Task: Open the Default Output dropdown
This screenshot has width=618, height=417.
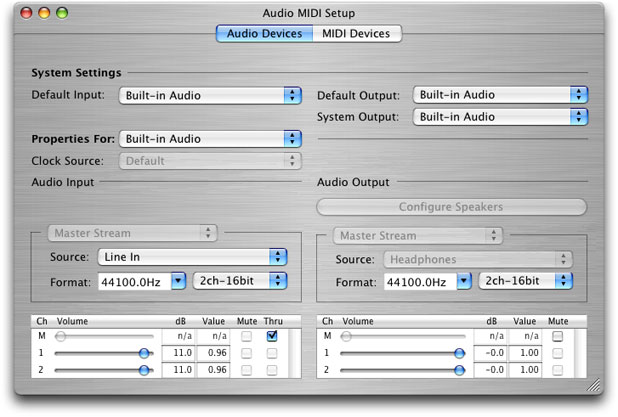Action: click(x=500, y=95)
